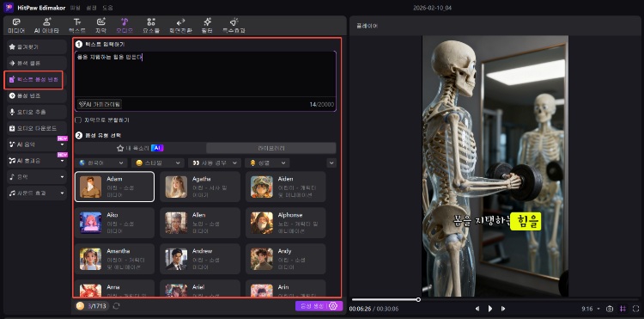This screenshot has width=644, height=319.
Task: Click the yellow highlighted subtitle word in preview
Action: (526, 221)
